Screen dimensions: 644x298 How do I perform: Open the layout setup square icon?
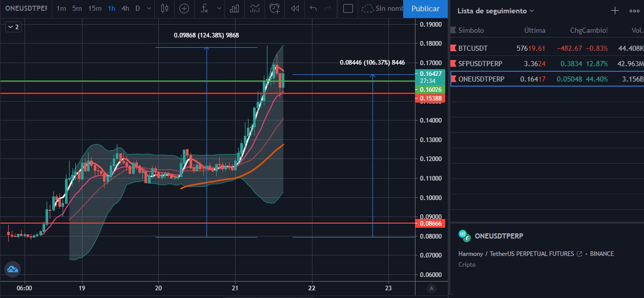348,8
